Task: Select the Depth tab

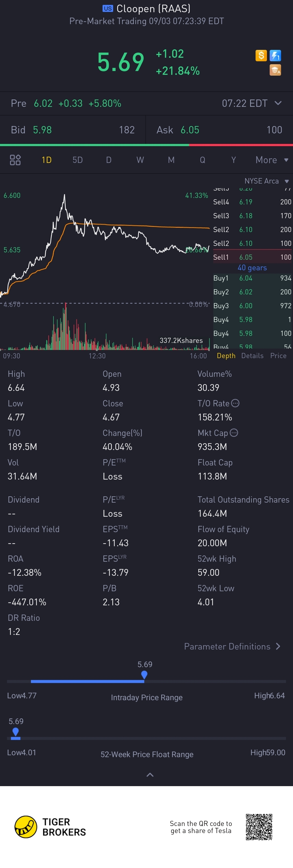Action: pos(226,355)
